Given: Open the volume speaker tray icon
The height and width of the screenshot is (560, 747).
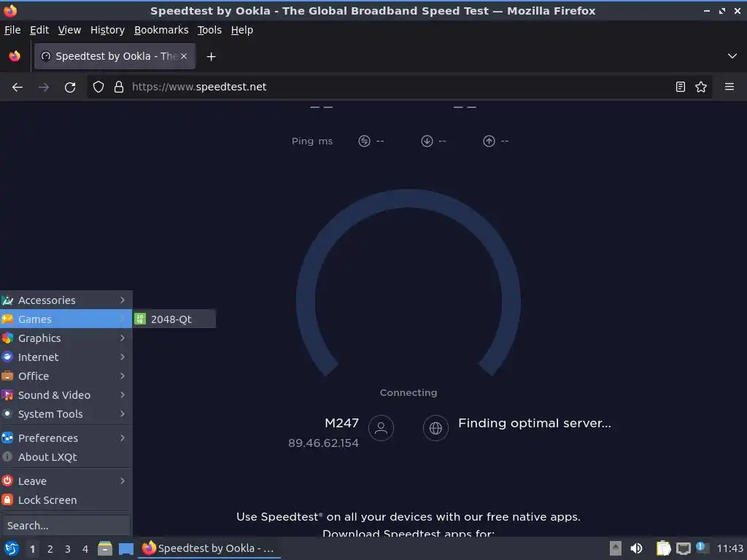Looking at the screenshot, I should tap(636, 548).
